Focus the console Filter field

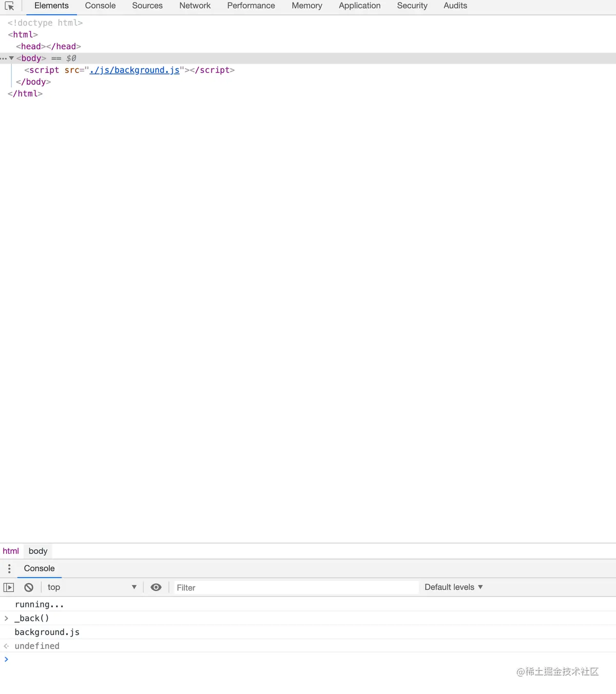[296, 588]
